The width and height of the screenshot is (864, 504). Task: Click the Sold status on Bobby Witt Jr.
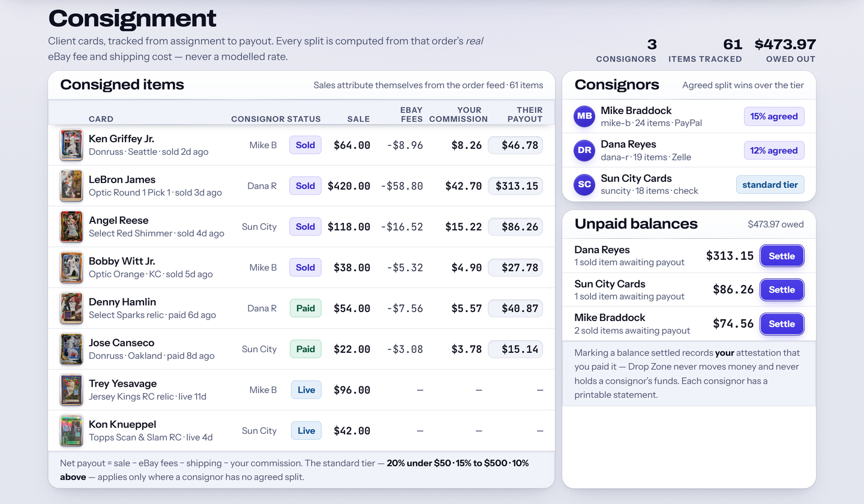[x=305, y=268]
